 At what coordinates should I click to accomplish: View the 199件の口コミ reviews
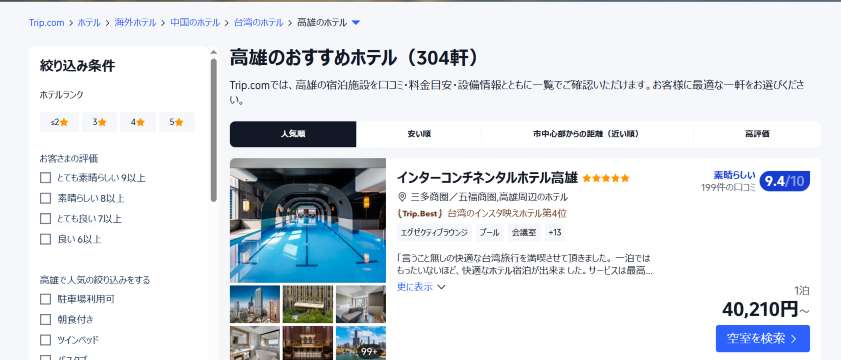click(x=728, y=187)
